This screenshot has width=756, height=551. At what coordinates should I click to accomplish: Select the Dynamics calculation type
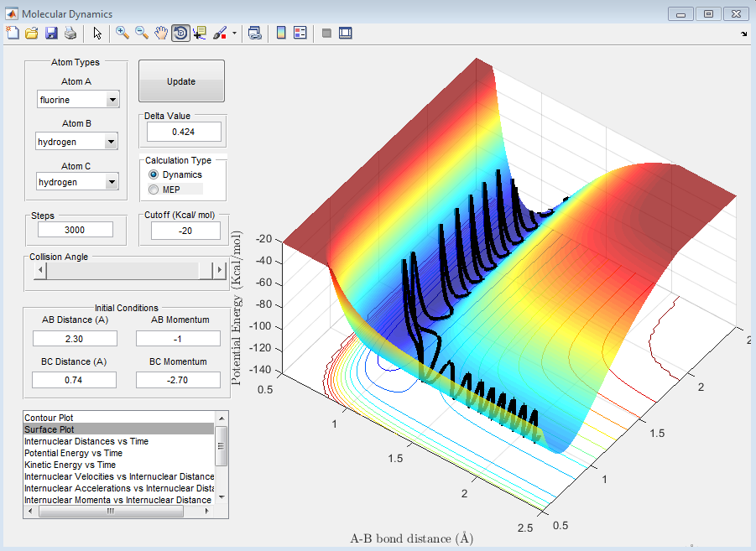coord(154,174)
